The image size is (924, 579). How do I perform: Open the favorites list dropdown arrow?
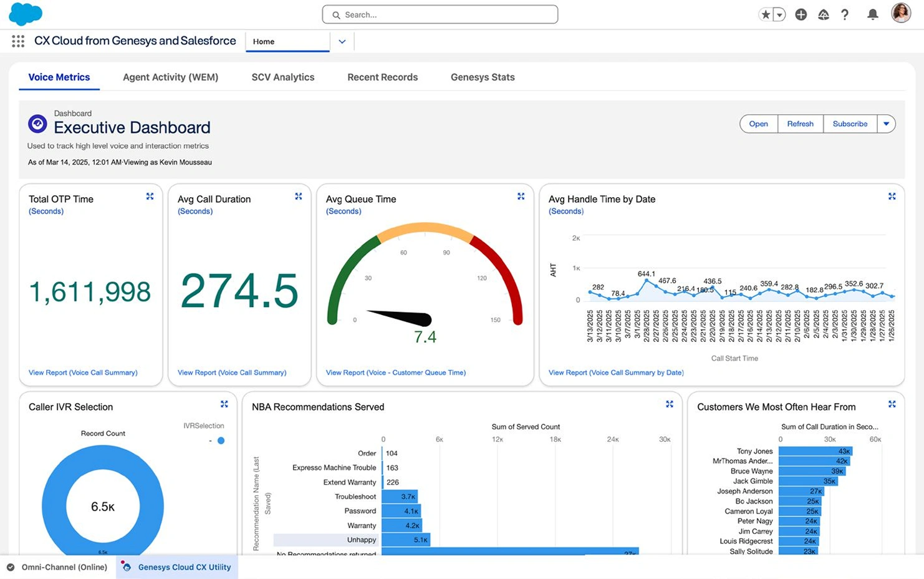click(779, 14)
